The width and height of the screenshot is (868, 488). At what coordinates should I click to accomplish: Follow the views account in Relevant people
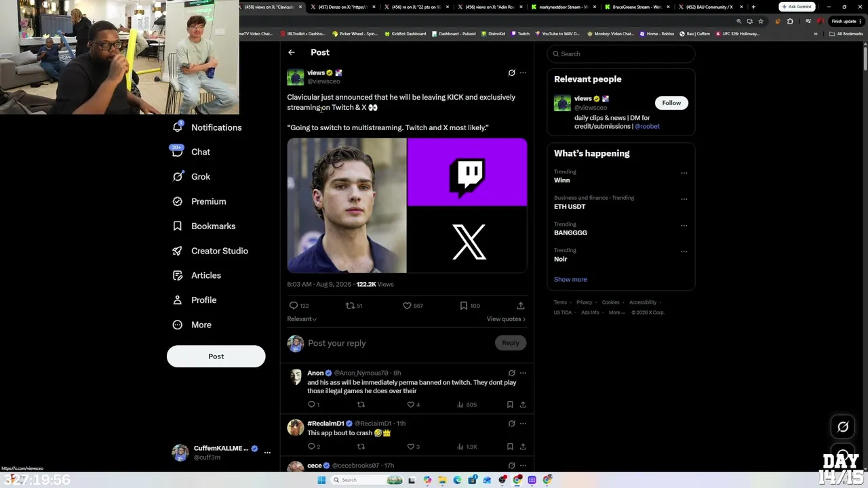671,103
